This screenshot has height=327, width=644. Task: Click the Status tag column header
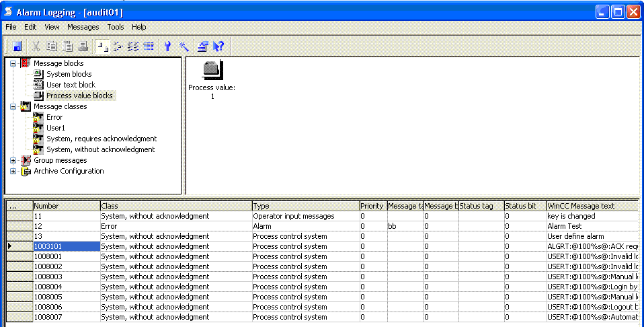click(481, 206)
